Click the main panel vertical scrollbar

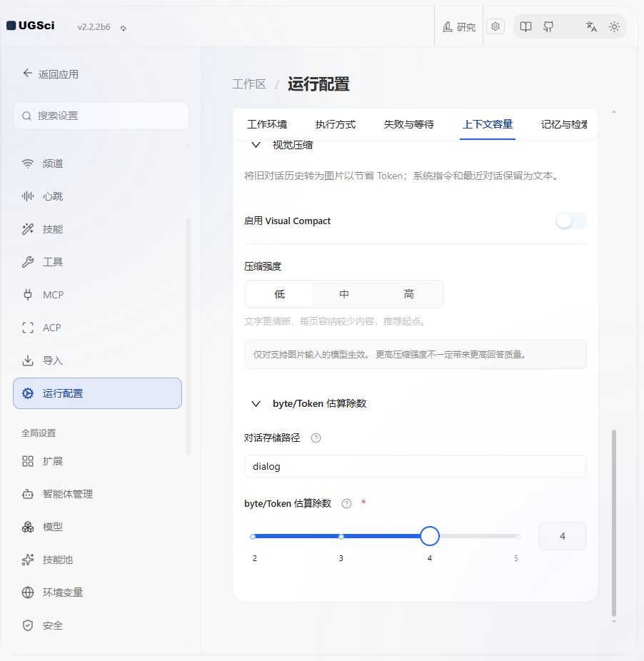614,523
